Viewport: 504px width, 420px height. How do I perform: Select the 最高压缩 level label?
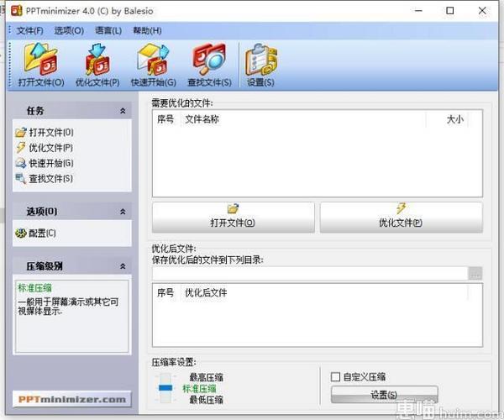[207, 377]
